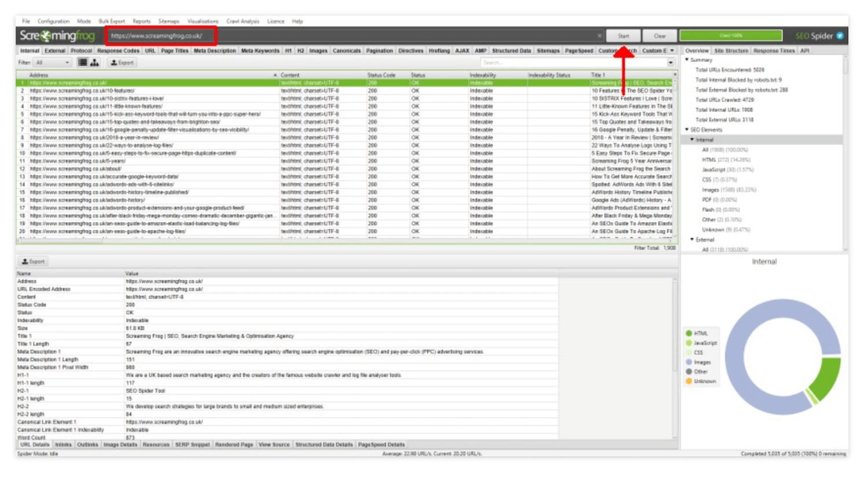Open the SERP Snippet bottom tab
The width and height of the screenshot is (868, 477).
tap(192, 445)
